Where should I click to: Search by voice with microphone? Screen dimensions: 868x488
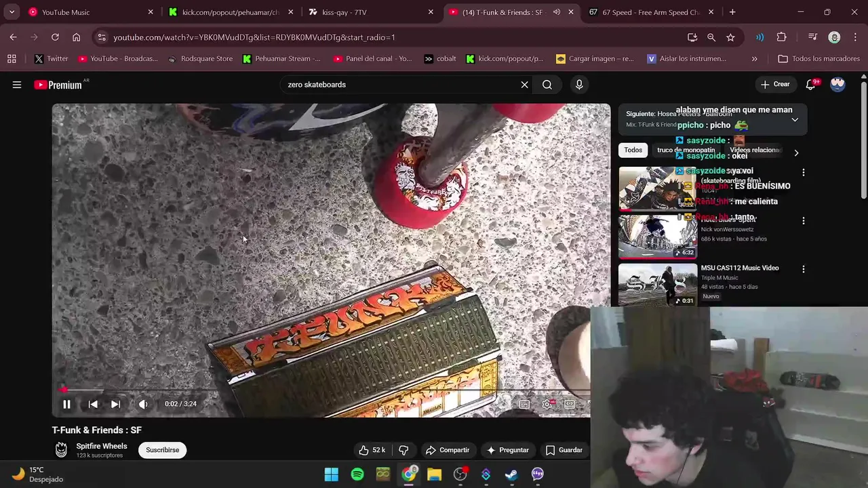click(579, 85)
